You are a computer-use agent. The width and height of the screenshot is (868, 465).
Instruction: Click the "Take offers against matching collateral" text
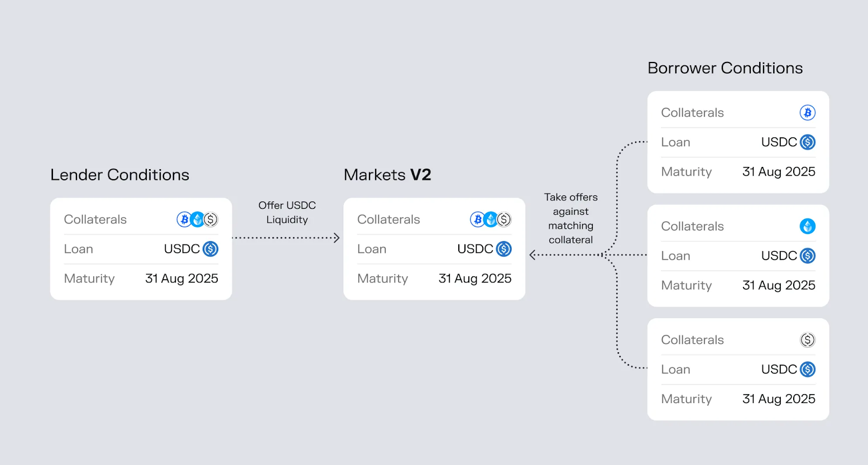(x=570, y=218)
